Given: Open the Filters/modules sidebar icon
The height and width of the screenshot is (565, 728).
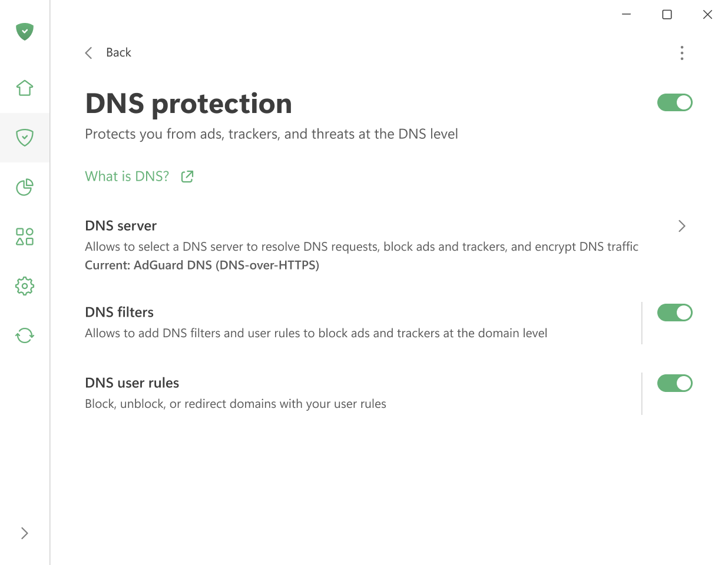Looking at the screenshot, I should 25,237.
